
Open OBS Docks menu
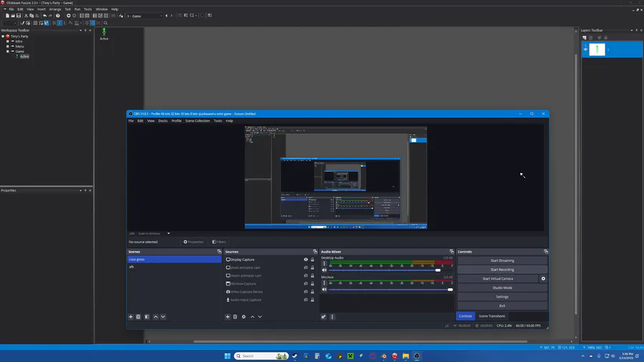tap(162, 121)
